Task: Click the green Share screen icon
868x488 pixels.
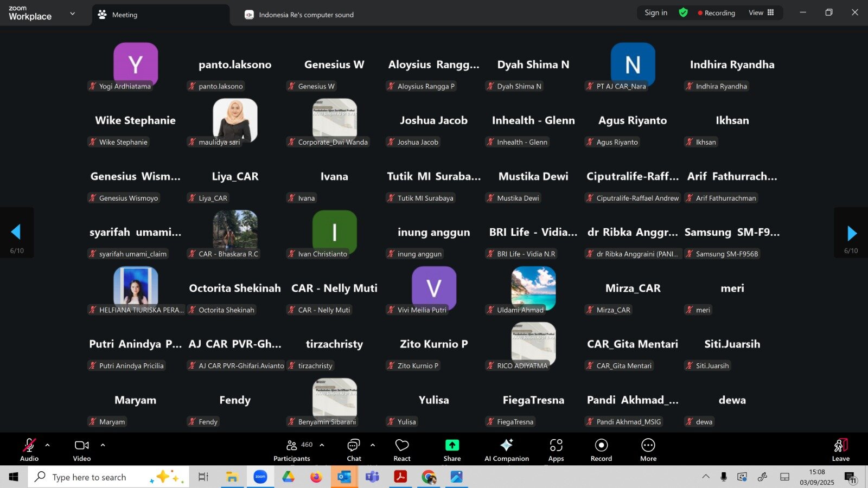Action: click(452, 445)
